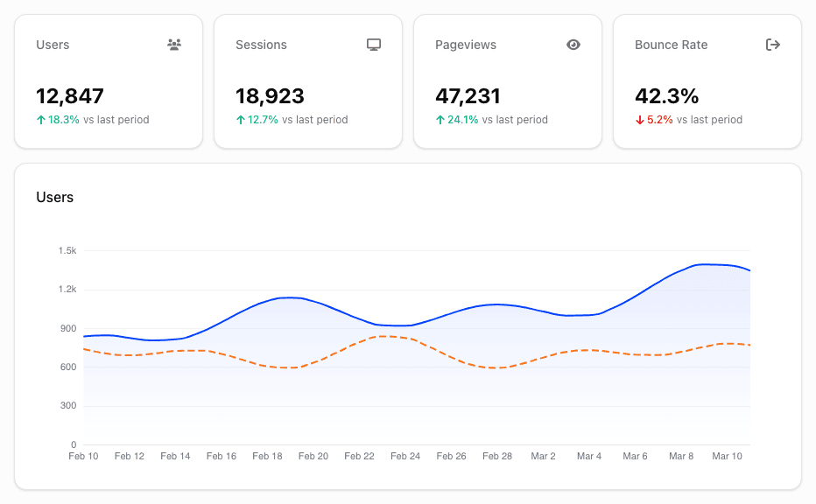Click the Feb 24 marker on the date axis
Viewport: 816px width, 504px height.
pyautogui.click(x=405, y=456)
